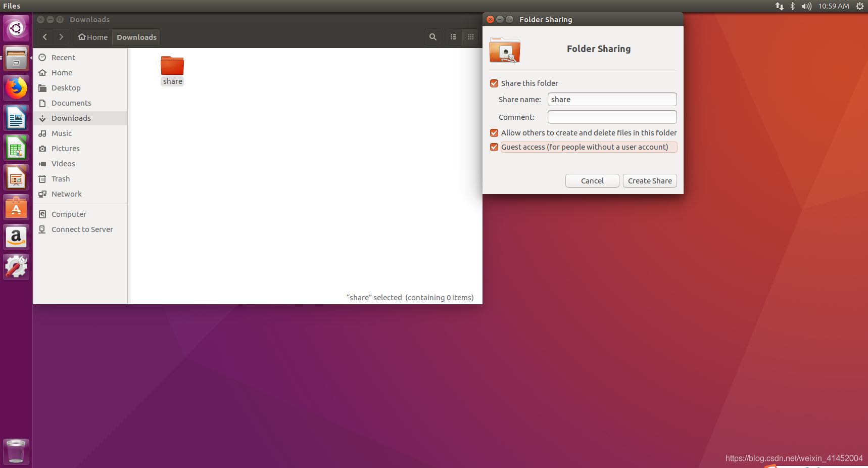Click Connect to Server in the sidebar
The height and width of the screenshot is (468, 868).
(80, 229)
